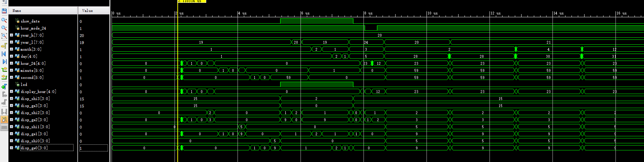Click the partly visible top toolbar icon
Viewport: 644px width, 162px height.
[x=4, y=2]
